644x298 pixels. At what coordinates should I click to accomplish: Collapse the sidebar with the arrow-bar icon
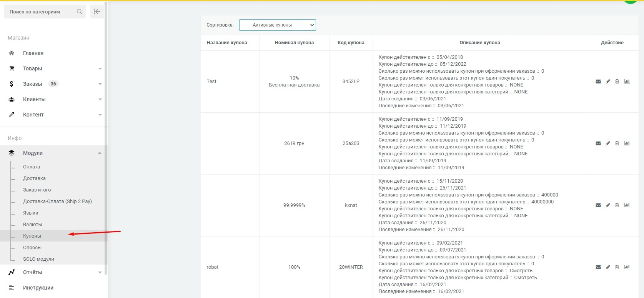tap(97, 12)
